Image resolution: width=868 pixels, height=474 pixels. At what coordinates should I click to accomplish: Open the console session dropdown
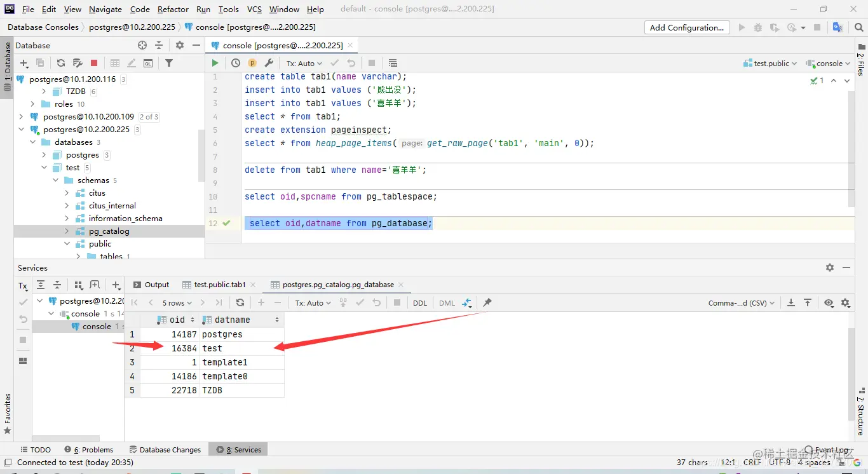click(x=828, y=63)
